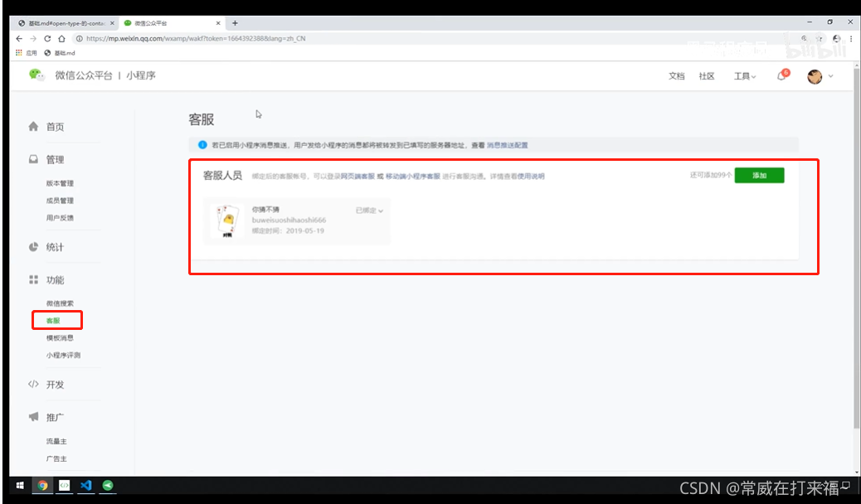The width and height of the screenshot is (861, 504).
Task: Click the browser forward arrow
Action: pos(33,38)
